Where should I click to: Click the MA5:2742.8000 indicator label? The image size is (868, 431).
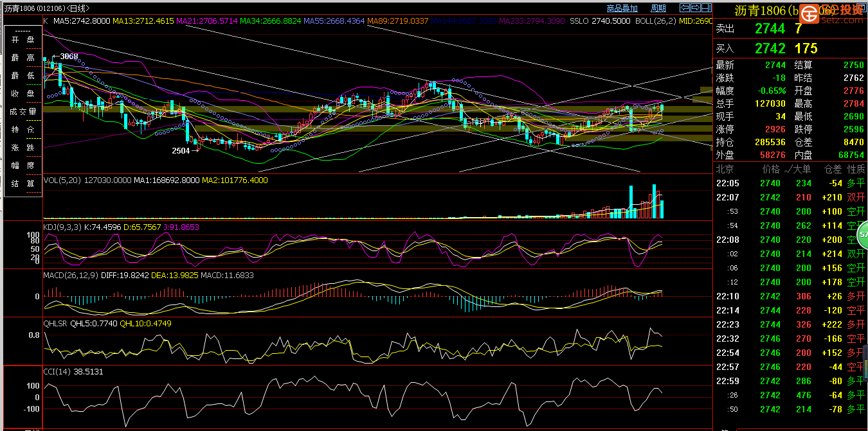[x=82, y=21]
